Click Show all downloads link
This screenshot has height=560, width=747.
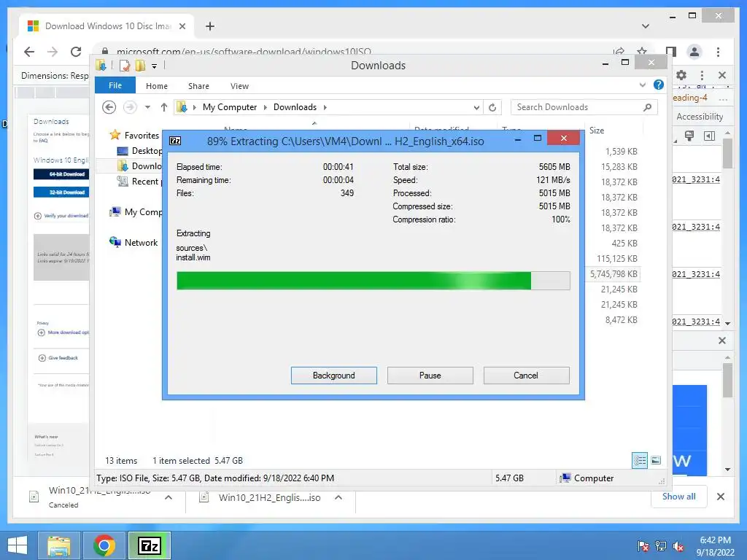[679, 497]
